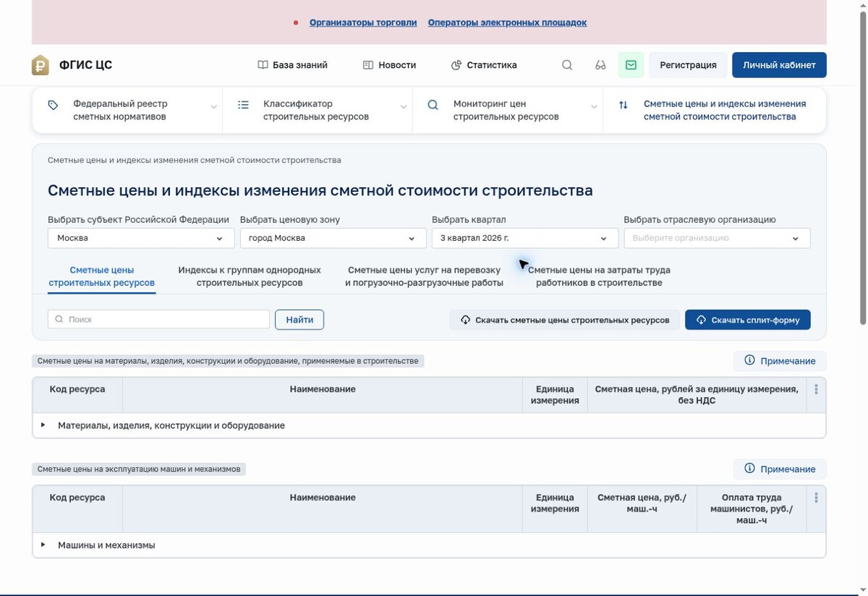The height and width of the screenshot is (596, 868).
Task: Expand Мониторинг цен строительных ресурсов menu
Action: point(508,110)
